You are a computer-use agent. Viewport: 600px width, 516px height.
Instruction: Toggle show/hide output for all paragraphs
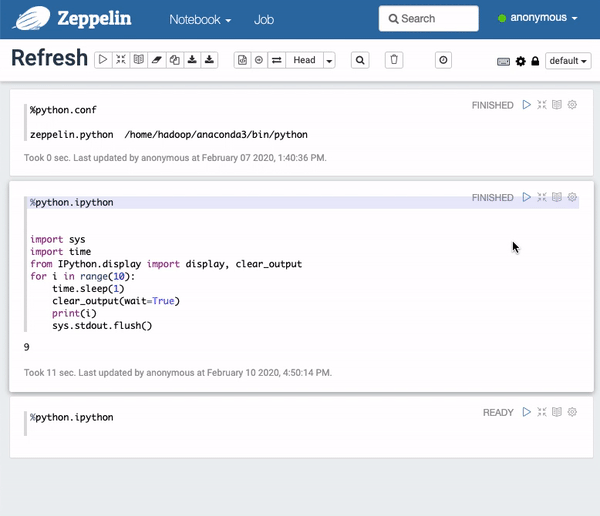(x=139, y=60)
